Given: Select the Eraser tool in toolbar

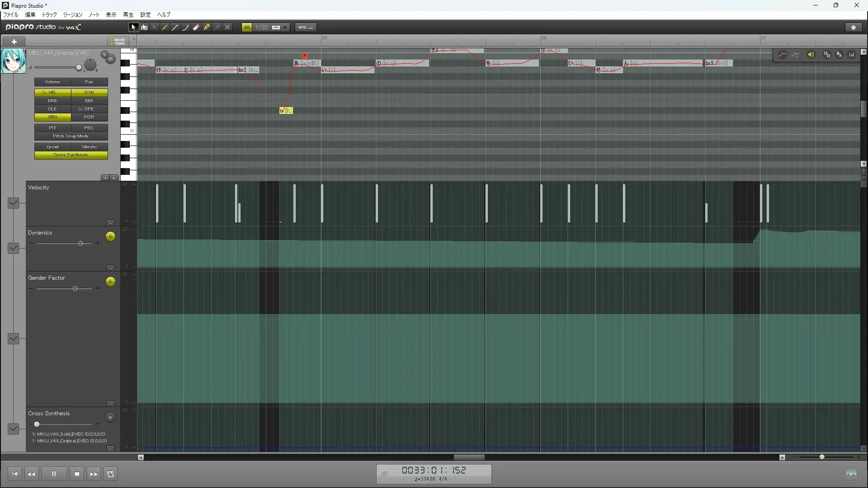Looking at the screenshot, I should click(x=196, y=28).
